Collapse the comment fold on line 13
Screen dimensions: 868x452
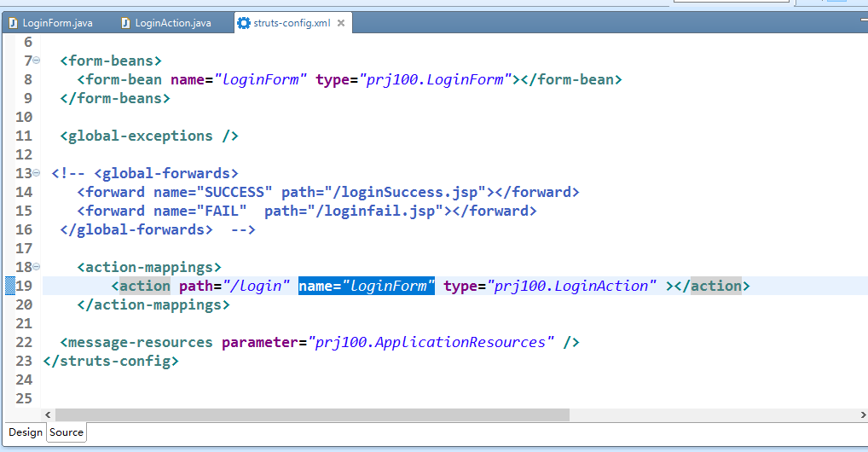pyautogui.click(x=37, y=173)
